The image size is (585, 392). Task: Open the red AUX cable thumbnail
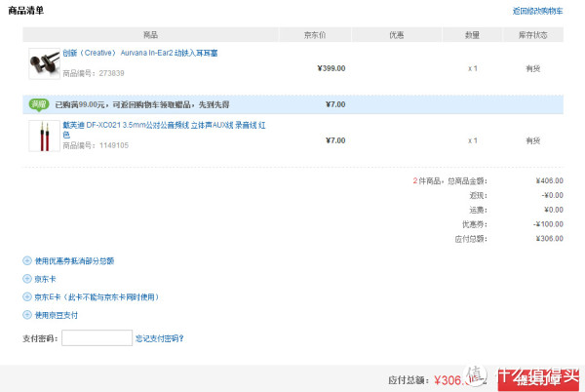point(45,136)
